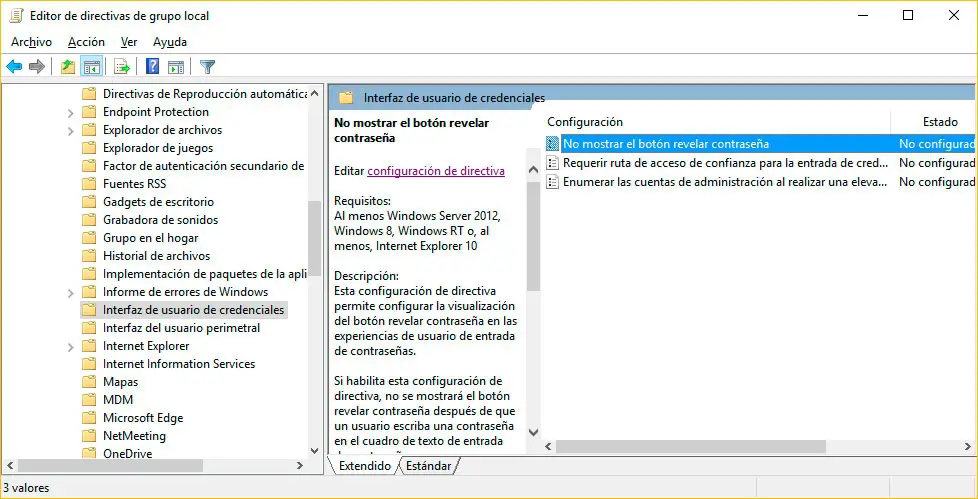Click the folder icon of Endpoint Protection
Image resolution: width=978 pixels, height=499 pixels.
90,112
